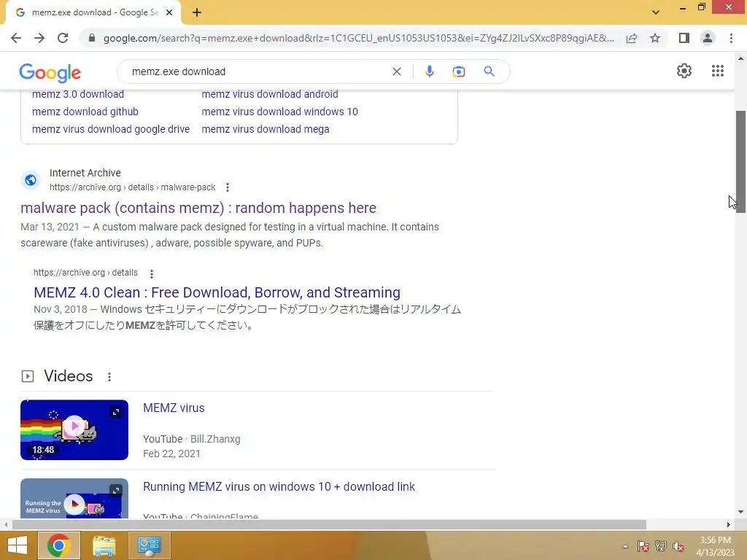Search for memz 3.0 download
This screenshot has width=747, height=560.
78,94
